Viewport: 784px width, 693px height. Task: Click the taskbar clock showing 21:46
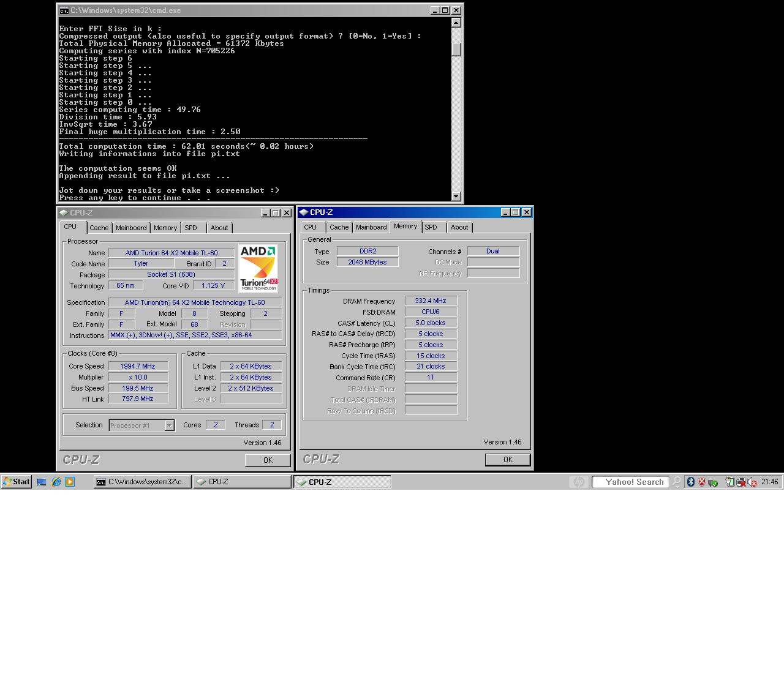770,482
